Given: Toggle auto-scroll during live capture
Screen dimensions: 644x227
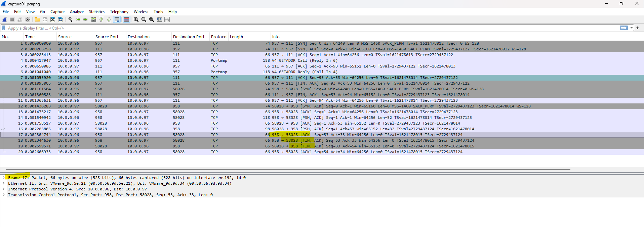Looking at the screenshot, I should (x=117, y=19).
